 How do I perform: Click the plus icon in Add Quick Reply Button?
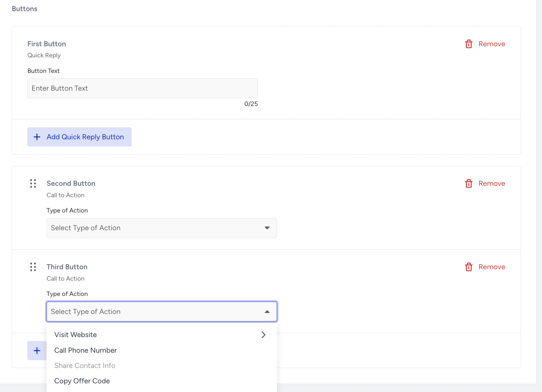tap(37, 137)
